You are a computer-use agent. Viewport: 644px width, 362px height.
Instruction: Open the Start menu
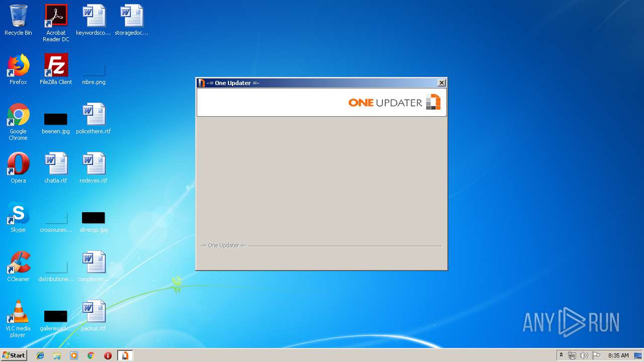14,355
